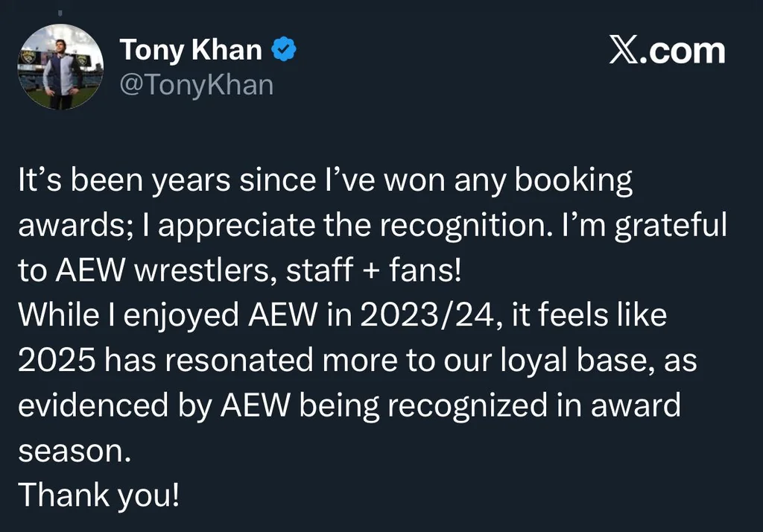Viewport: 763px width, 532px height.
Task: Select the word "evidenced" in tweet
Action: [x=93, y=405]
